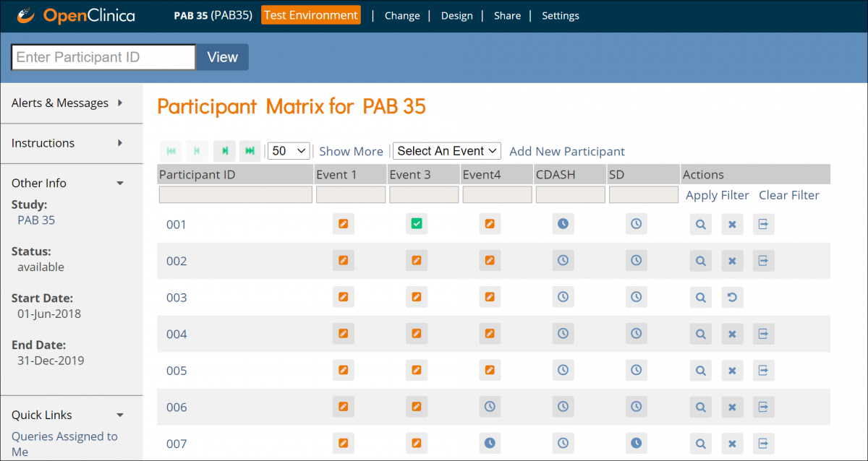This screenshot has width=868, height=461.
Task: Open Event 1 edit icon for participant 001
Action: tap(344, 224)
